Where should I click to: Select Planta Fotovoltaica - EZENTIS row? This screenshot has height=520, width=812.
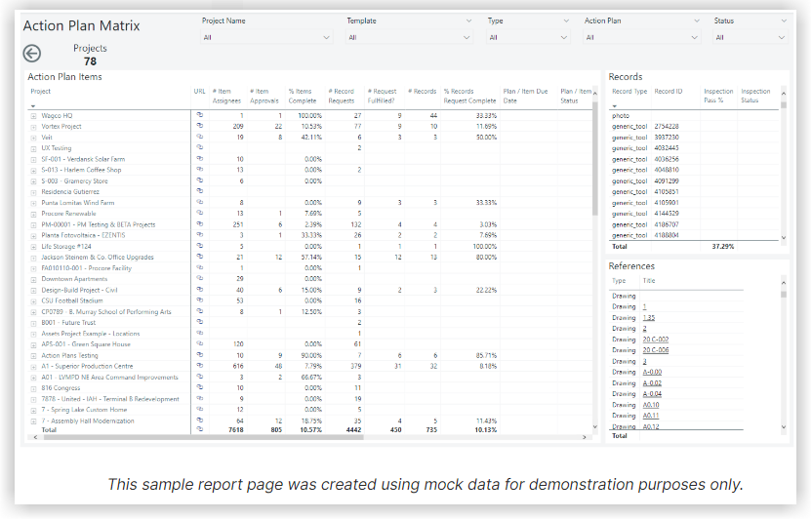pyautogui.click(x=83, y=235)
